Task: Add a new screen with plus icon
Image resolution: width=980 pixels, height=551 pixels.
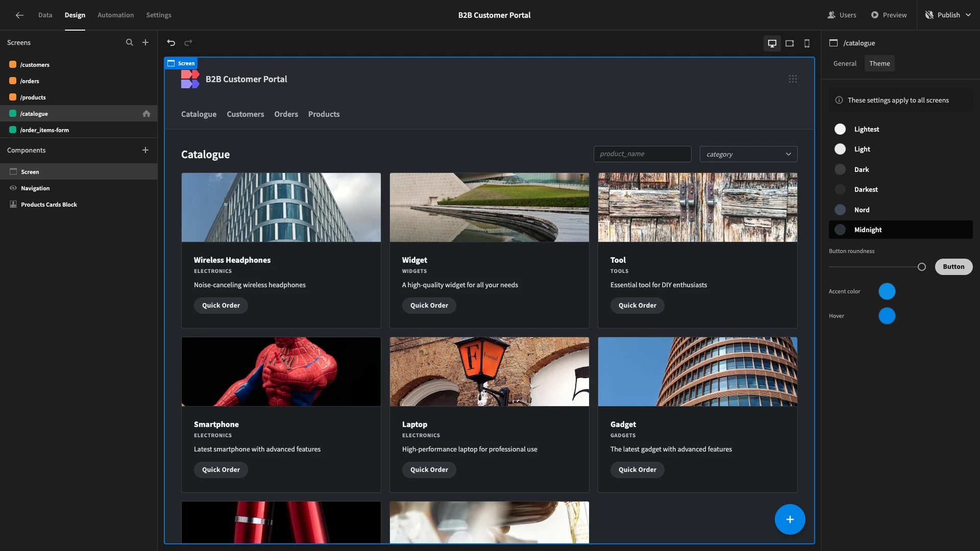Action: [x=145, y=42]
